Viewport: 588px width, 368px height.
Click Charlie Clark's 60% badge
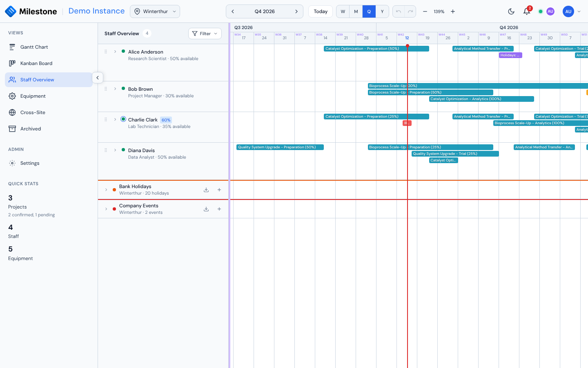[166, 120]
